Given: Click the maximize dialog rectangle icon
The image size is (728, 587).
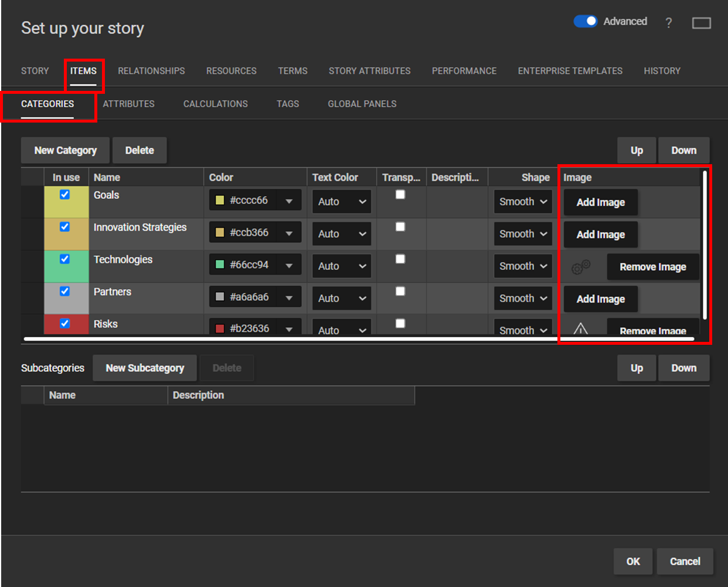Looking at the screenshot, I should (x=701, y=23).
